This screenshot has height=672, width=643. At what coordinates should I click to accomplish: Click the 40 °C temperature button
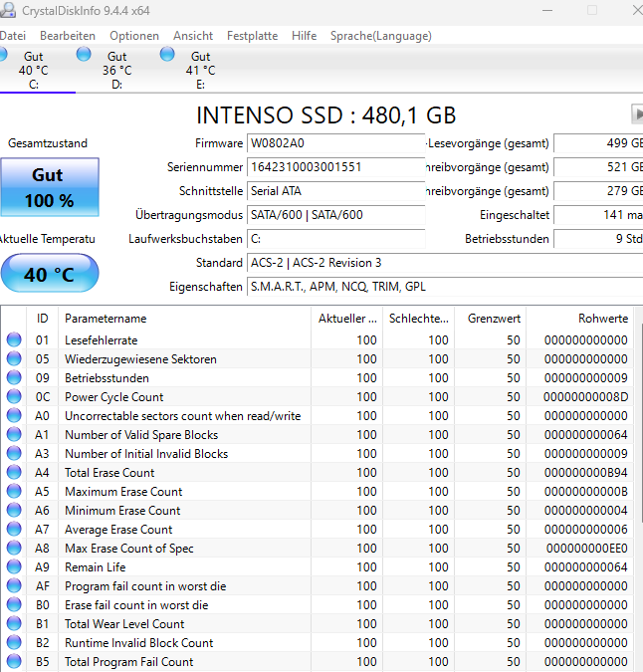[x=50, y=274]
